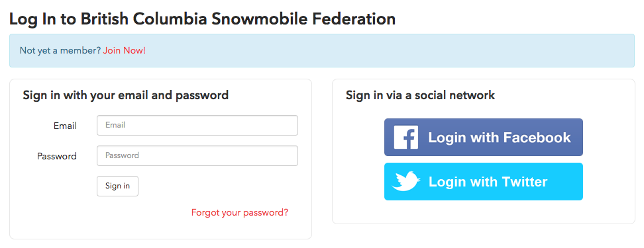The height and width of the screenshot is (248, 644).
Task: Log in using the Twitter button
Action: pos(484,182)
